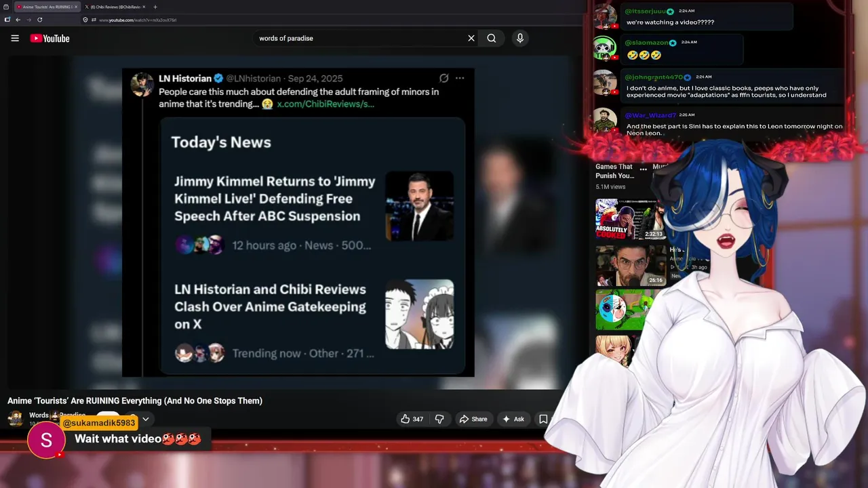This screenshot has height=488, width=868.
Task: Open the Words of Paradise channel avatar
Action: coord(15,418)
